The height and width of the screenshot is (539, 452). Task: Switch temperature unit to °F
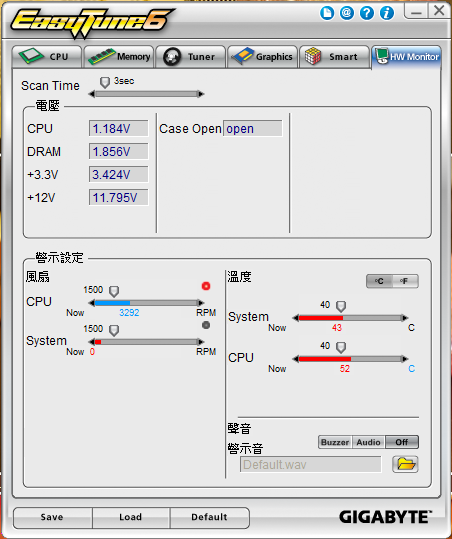tap(405, 281)
